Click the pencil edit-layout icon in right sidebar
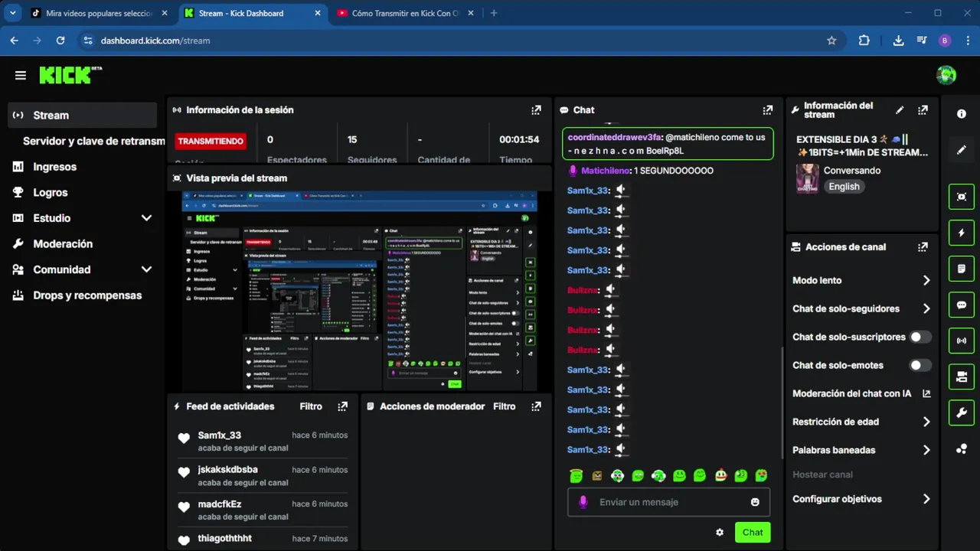The height and width of the screenshot is (551, 980). tap(962, 150)
